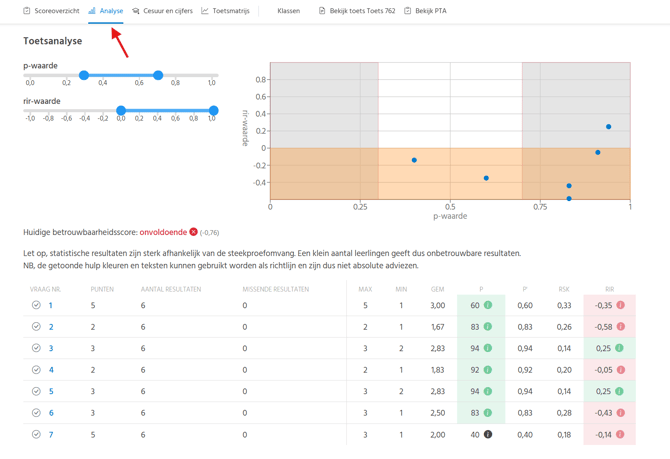Go to the Klassen tab
Screen dimensions: 670x459
(288, 11)
